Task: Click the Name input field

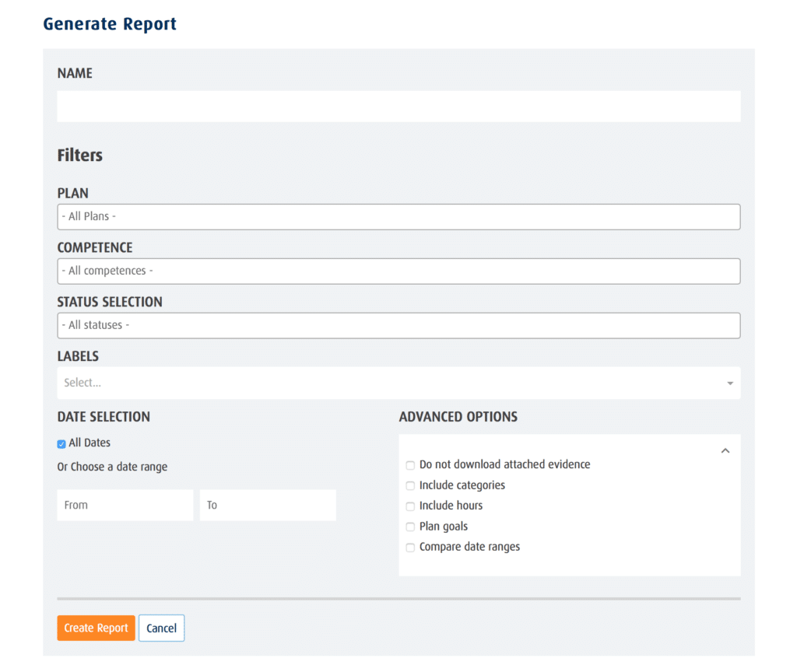Action: 398,106
